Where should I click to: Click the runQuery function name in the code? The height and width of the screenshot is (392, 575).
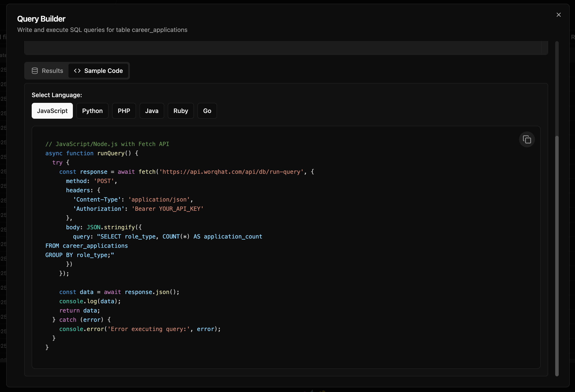pyautogui.click(x=111, y=153)
